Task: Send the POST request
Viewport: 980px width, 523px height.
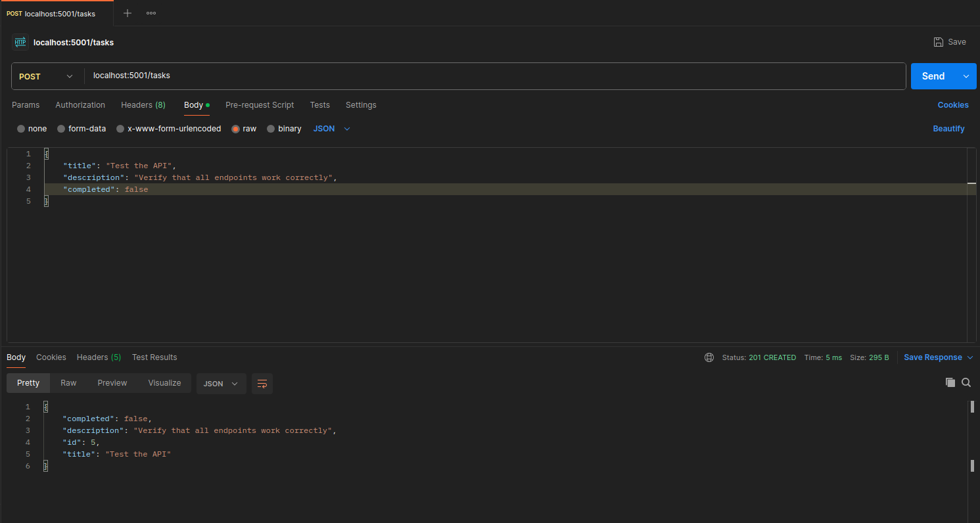Action: [933, 76]
